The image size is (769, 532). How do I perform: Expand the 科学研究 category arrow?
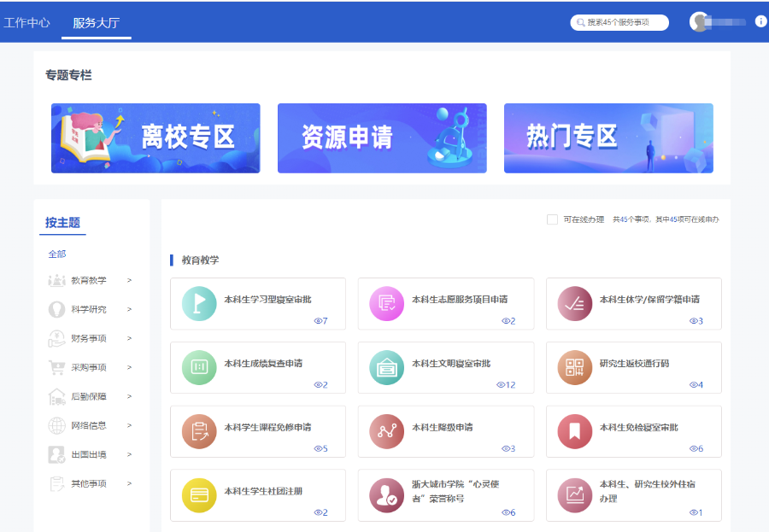click(130, 309)
